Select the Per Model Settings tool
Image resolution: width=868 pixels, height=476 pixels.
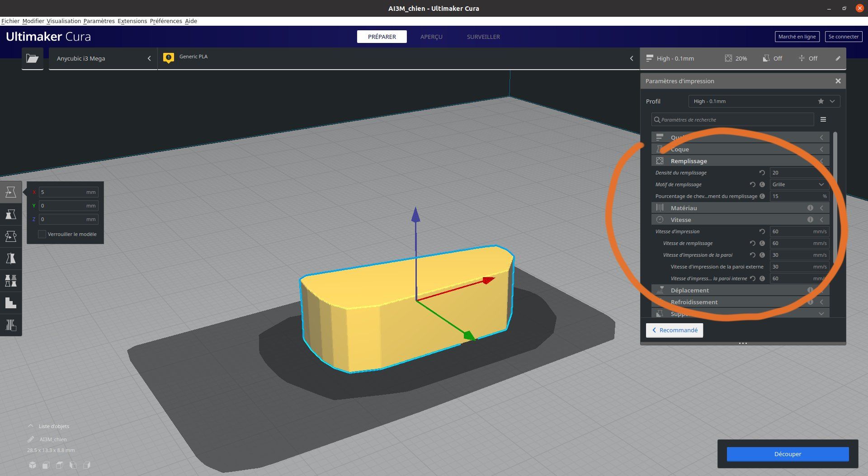point(11,281)
